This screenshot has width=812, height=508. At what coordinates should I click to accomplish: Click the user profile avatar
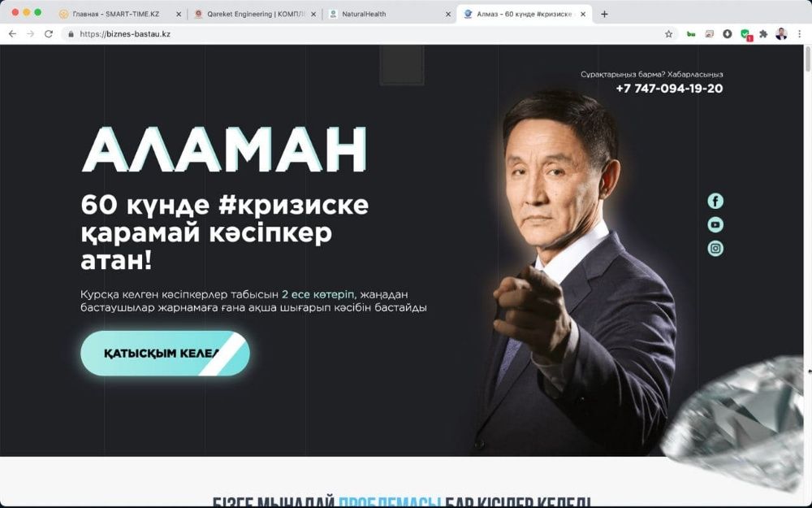[x=781, y=34]
